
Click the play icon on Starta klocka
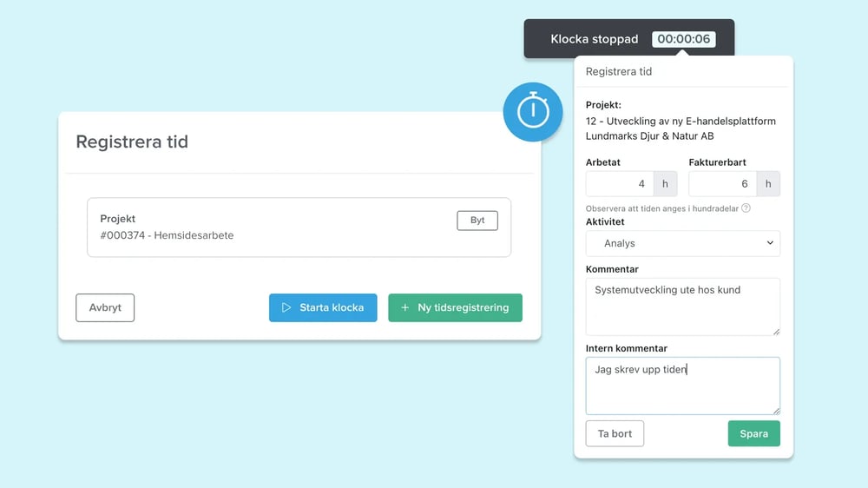[286, 308]
